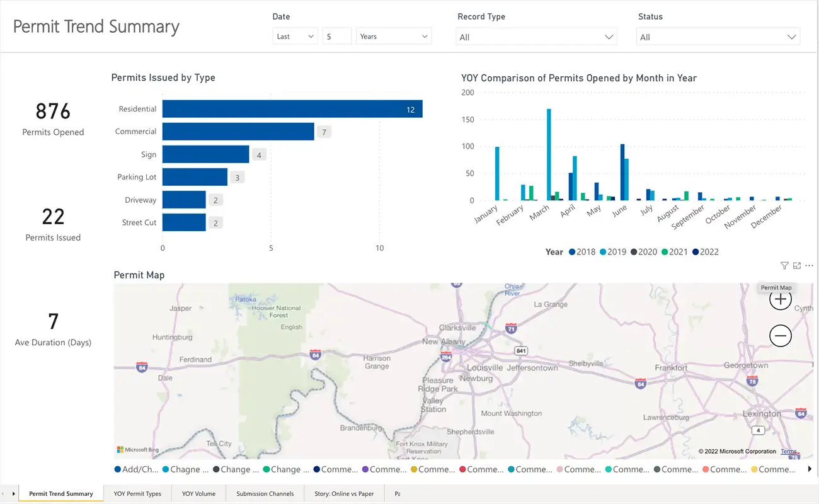
Task: Click the Microsoft Bing logo on map
Action: (138, 450)
